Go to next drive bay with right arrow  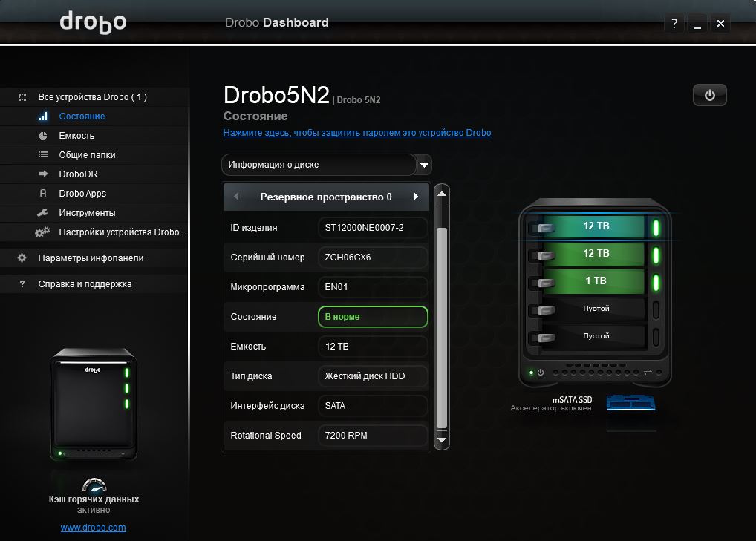416,197
